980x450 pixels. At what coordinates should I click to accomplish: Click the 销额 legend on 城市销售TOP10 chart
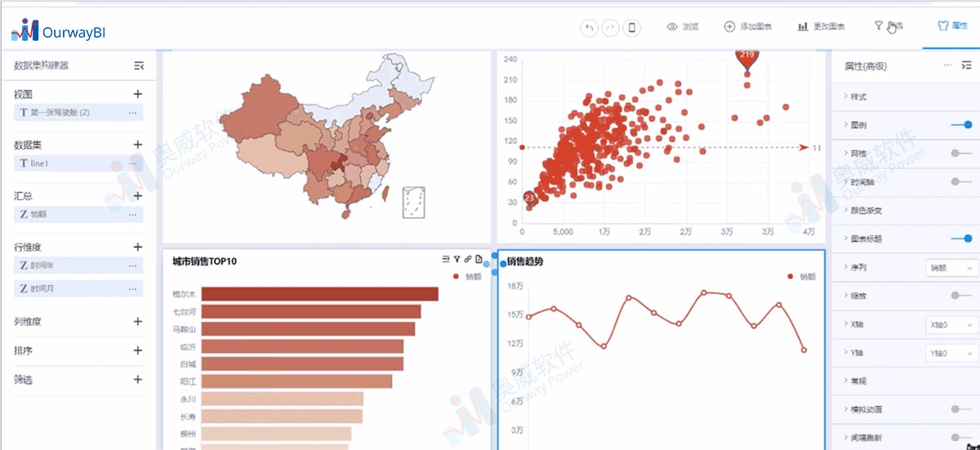466,277
